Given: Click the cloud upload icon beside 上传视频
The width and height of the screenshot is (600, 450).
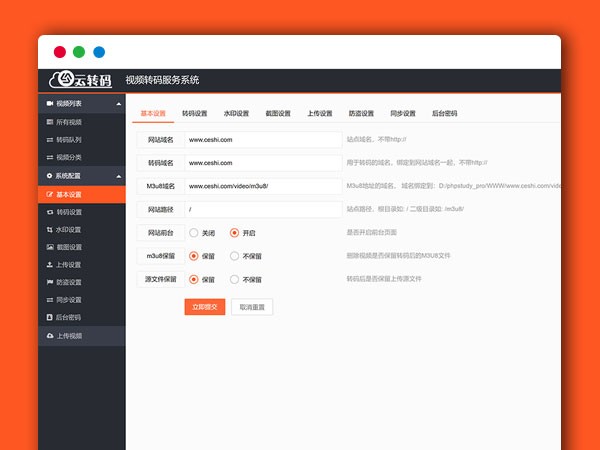Looking at the screenshot, I should [x=50, y=336].
